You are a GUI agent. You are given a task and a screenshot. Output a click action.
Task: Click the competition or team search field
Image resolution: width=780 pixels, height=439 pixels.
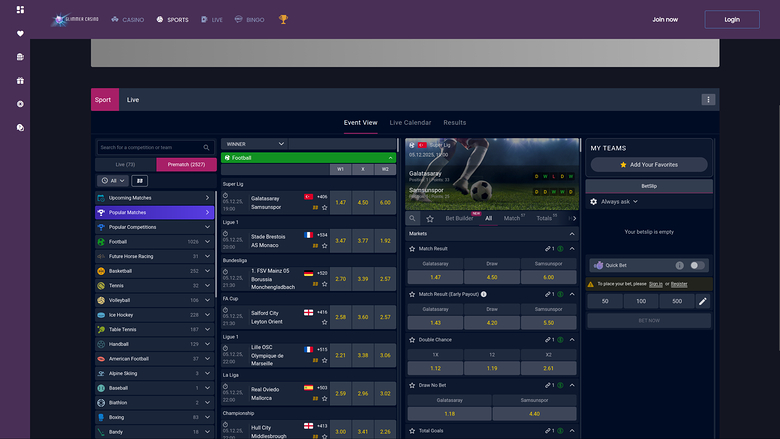pyautogui.click(x=155, y=147)
